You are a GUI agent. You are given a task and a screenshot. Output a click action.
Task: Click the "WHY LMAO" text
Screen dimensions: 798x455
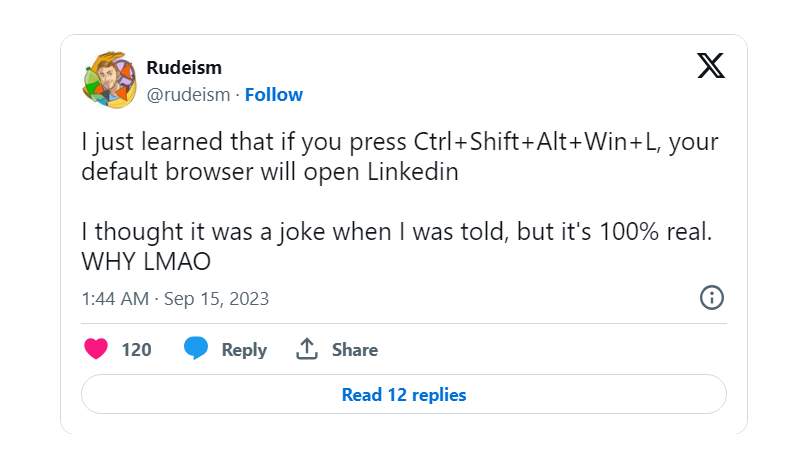click(x=144, y=260)
